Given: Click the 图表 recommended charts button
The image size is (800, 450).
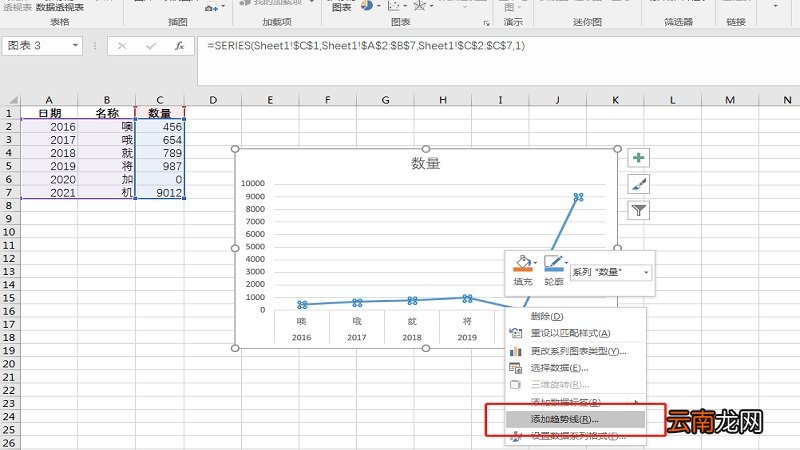Looking at the screenshot, I should [x=342, y=7].
